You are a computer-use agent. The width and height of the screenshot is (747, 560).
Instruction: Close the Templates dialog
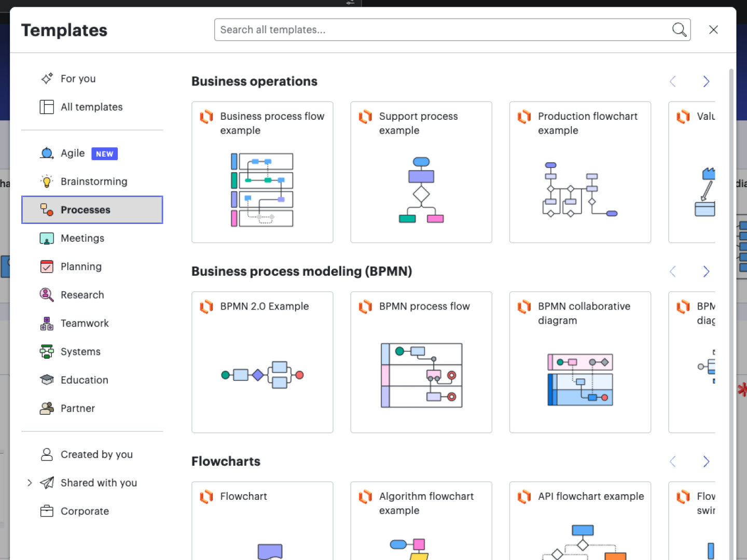[713, 30]
